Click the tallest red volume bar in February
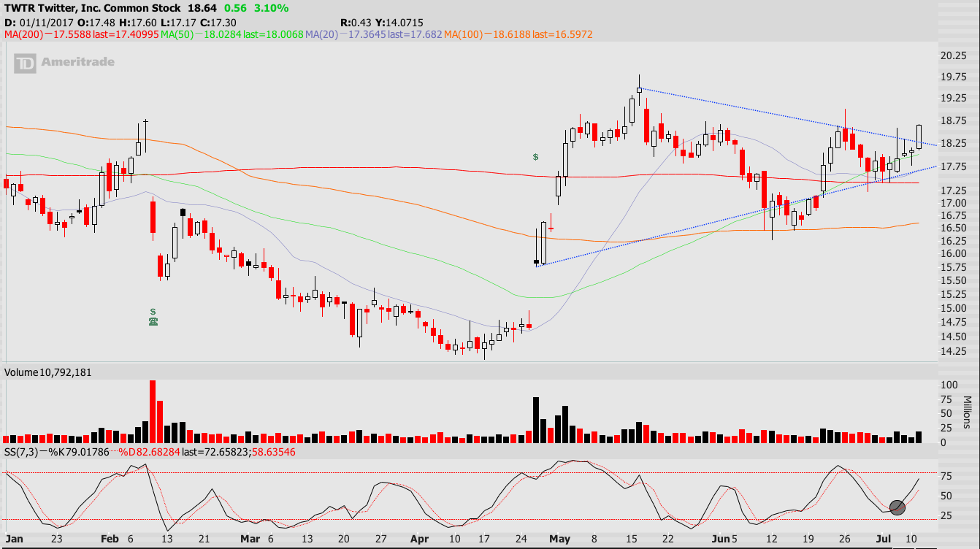Viewport: 980px width, 549px height. pyautogui.click(x=153, y=411)
